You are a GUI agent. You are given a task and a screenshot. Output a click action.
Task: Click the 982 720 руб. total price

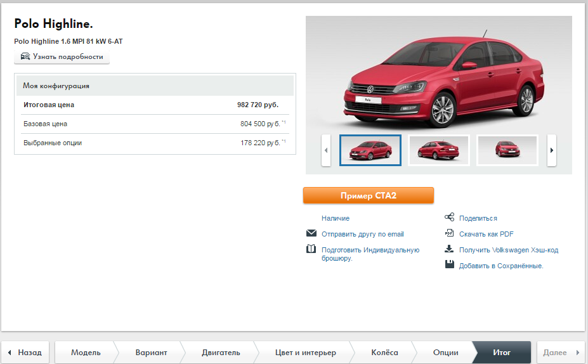258,105
